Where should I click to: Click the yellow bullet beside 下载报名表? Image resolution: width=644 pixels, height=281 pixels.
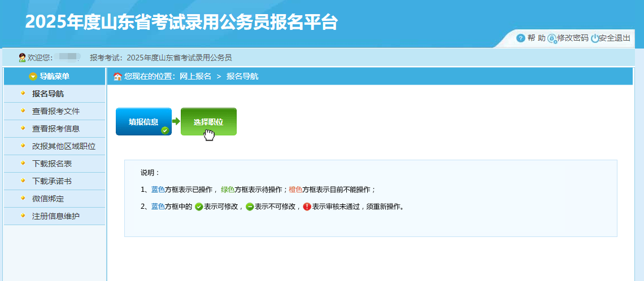(23, 163)
